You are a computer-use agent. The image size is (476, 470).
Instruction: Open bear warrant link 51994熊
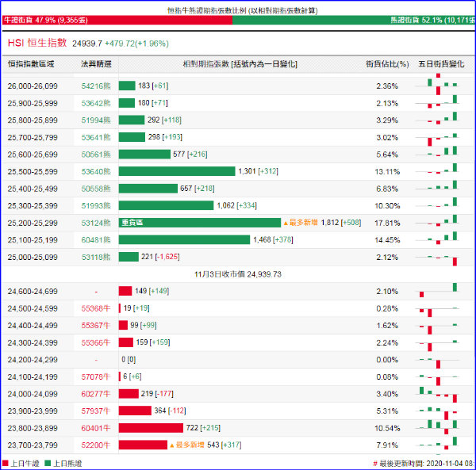[x=96, y=120]
